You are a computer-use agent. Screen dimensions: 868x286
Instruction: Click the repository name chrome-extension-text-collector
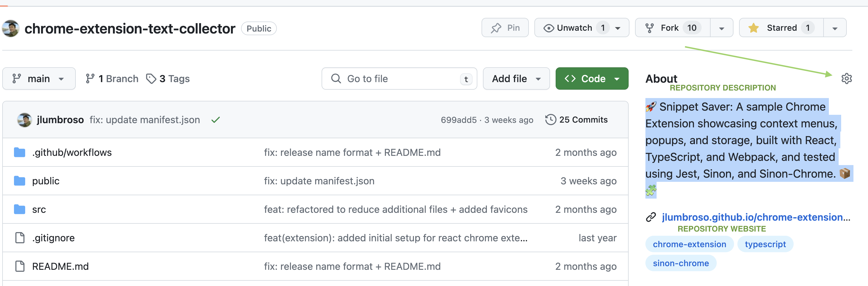point(130,28)
